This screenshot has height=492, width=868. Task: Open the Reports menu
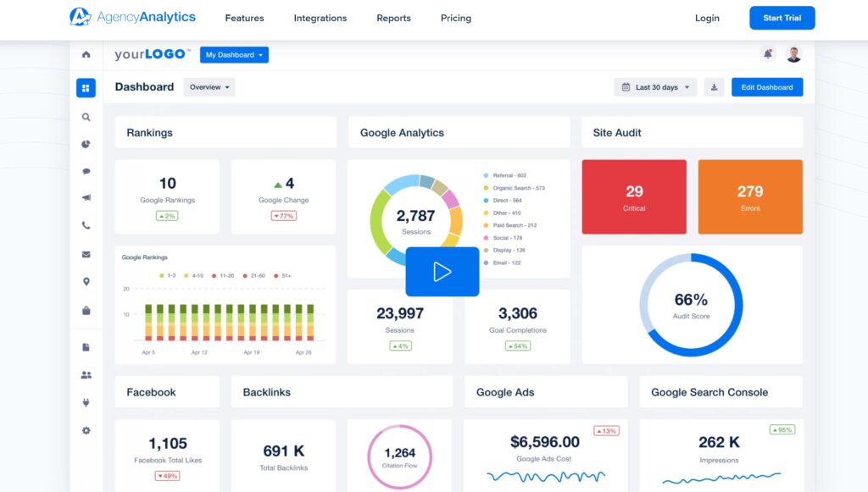point(393,19)
